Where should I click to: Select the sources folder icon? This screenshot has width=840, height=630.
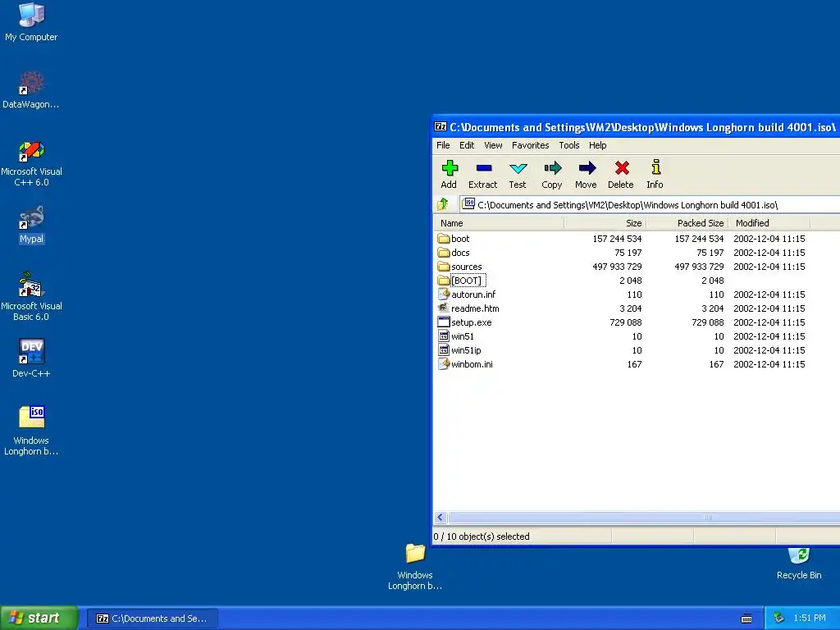click(443, 267)
